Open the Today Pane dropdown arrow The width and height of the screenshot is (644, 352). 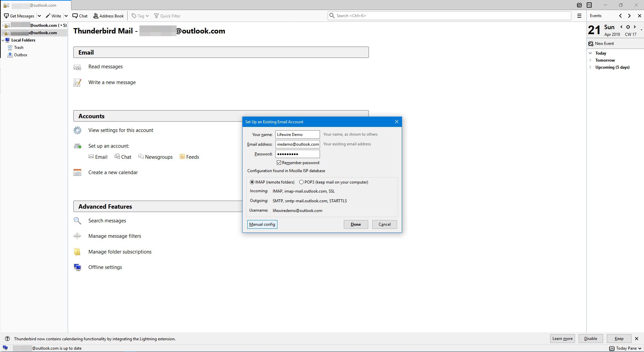click(x=640, y=348)
